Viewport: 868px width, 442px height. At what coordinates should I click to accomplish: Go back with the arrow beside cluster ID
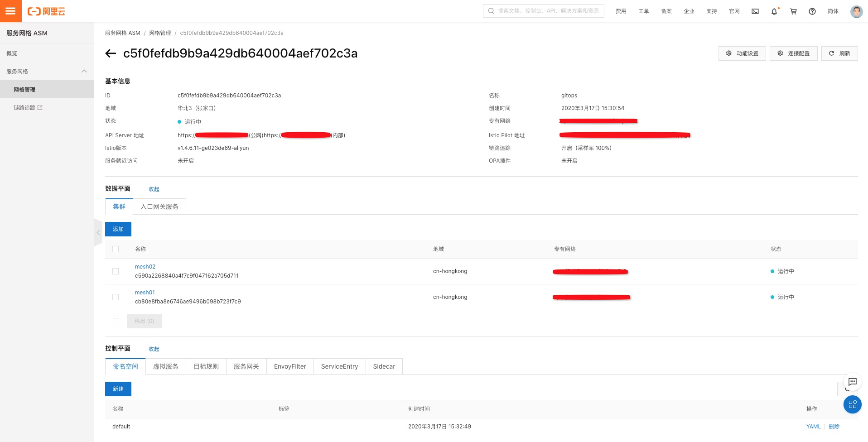[x=111, y=53]
